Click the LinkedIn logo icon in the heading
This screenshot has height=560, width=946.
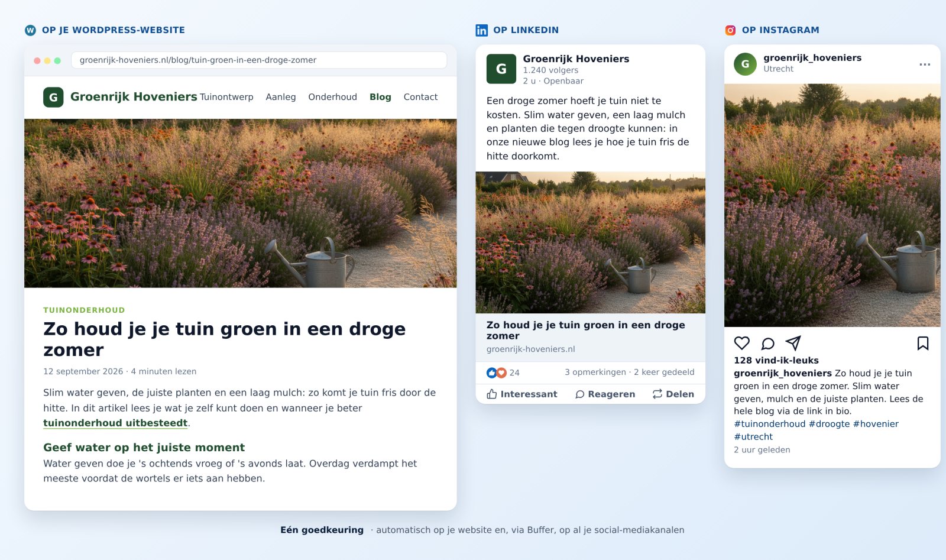click(482, 30)
